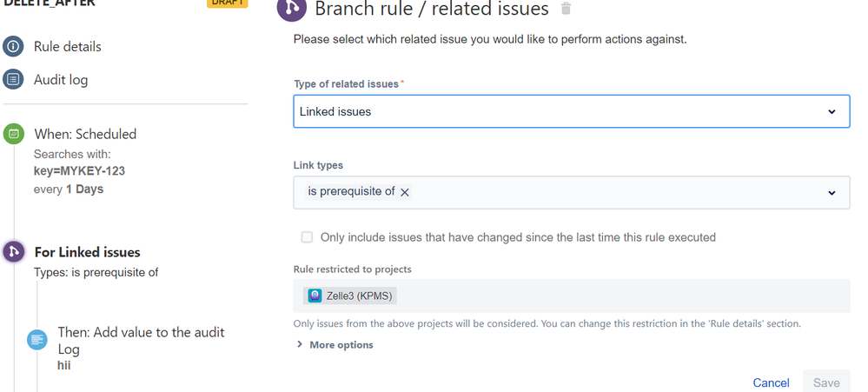Remove the 'is prerequisite of' link type
Screen dimensions: 868x392
[405, 192]
